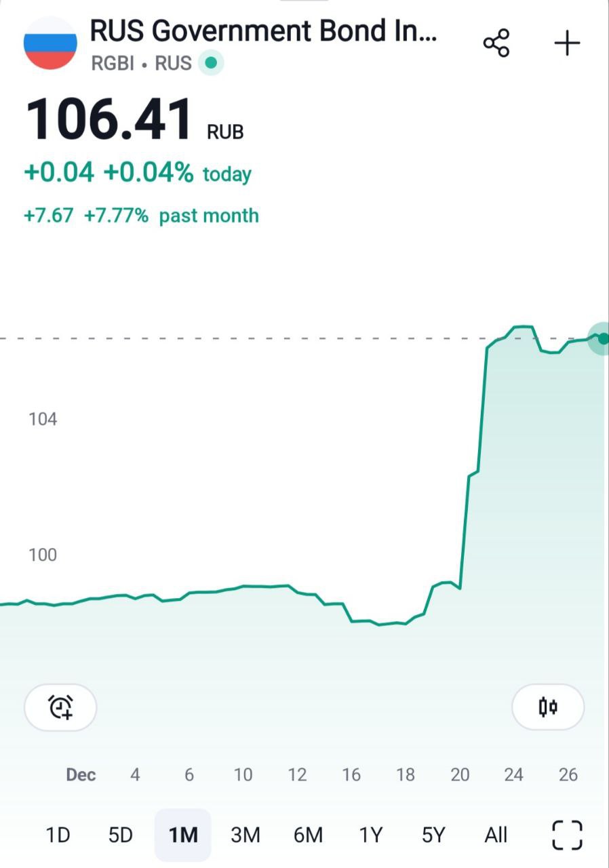Switch chart to 3M range
The image size is (609, 868).
(x=245, y=835)
